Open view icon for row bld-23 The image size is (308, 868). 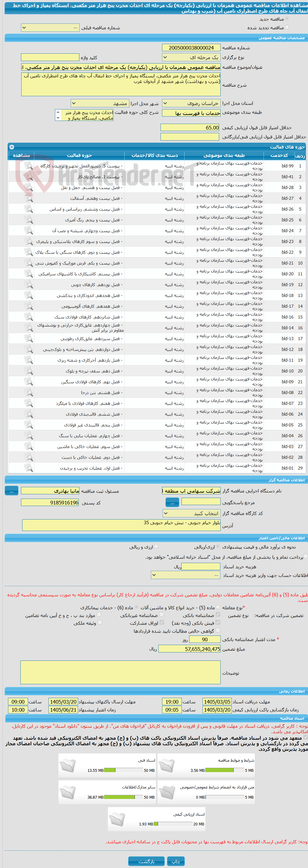pyautogui.click(x=29, y=241)
